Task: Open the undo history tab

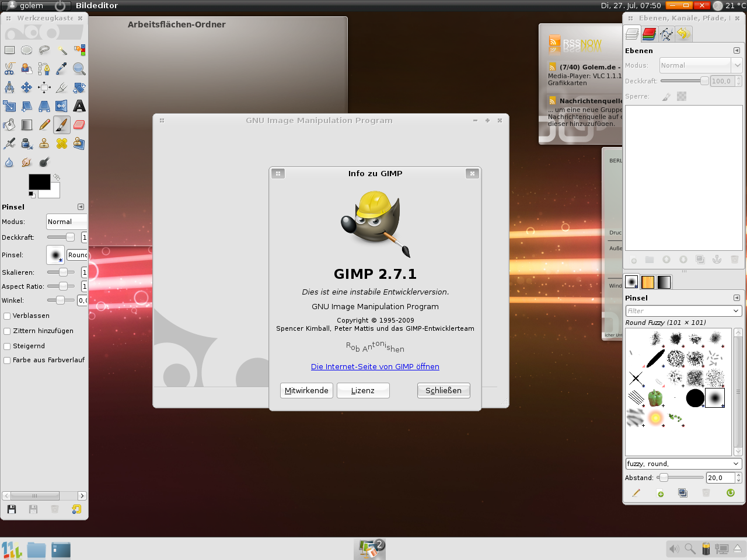Action: (683, 34)
